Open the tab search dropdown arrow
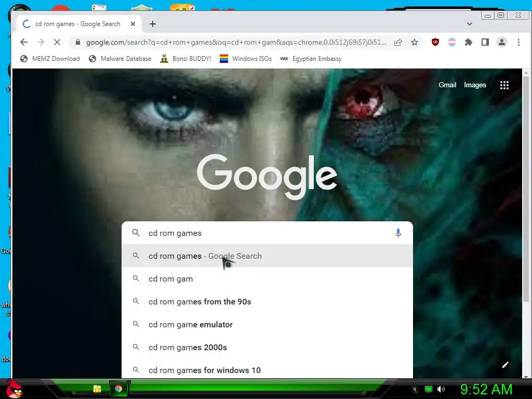Screen dimensions: 532x399 (x=470, y=24)
